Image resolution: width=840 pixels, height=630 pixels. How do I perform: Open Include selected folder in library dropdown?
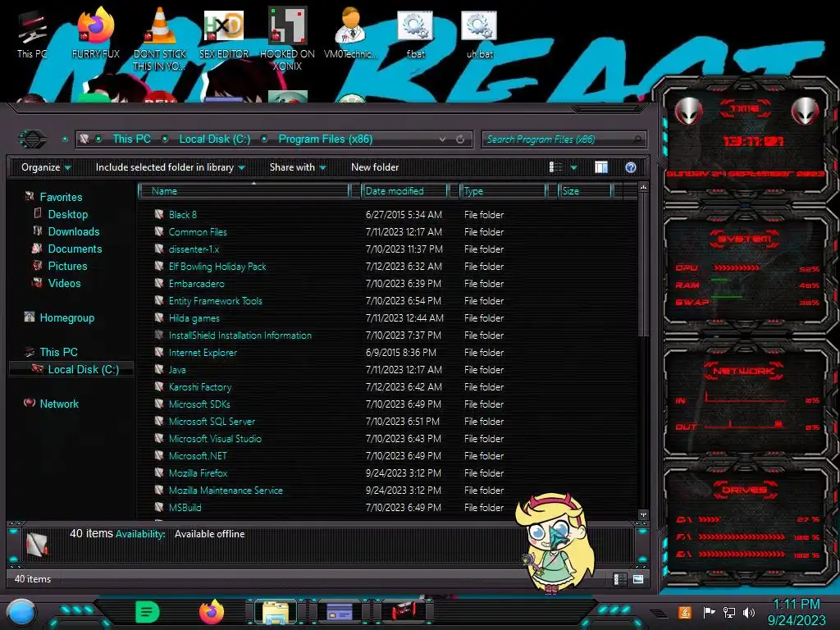coord(170,167)
